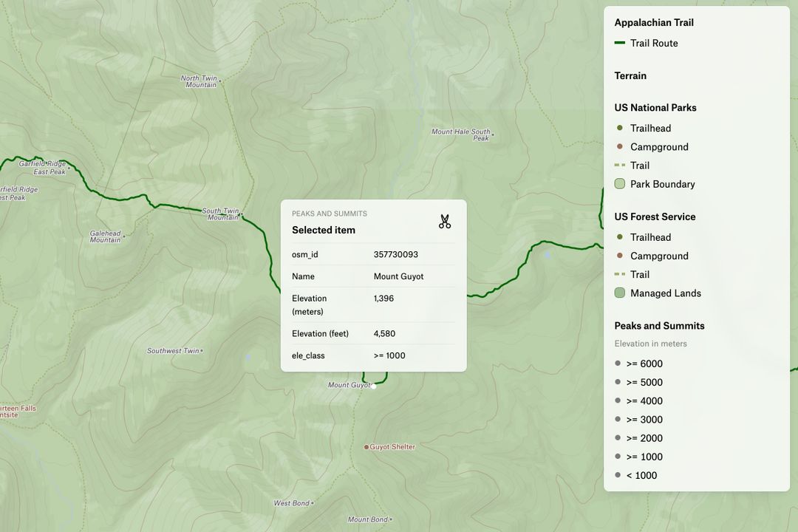
Task: Collapse the Peaks and Summits section
Action: pos(659,325)
